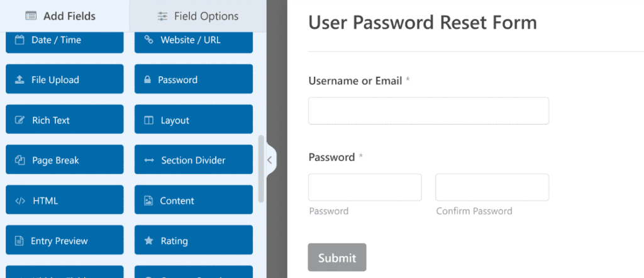Click the User Password Reset Form title
Screen dimensions: 644x278
pyautogui.click(x=423, y=23)
